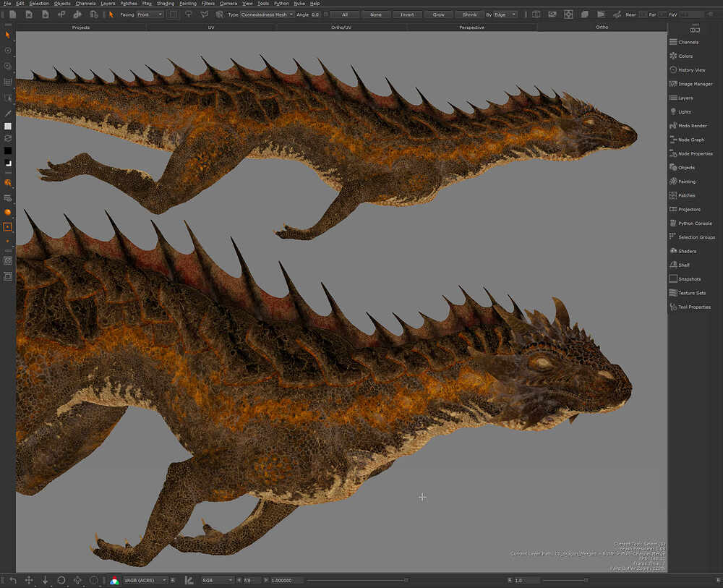Open the File menu
723x588 pixels.
[x=7, y=3]
